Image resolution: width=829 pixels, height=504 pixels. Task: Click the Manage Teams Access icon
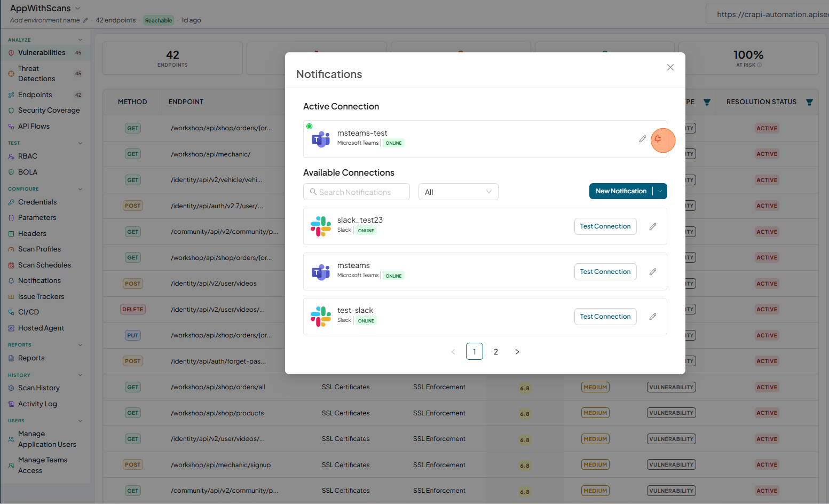tap(11, 466)
